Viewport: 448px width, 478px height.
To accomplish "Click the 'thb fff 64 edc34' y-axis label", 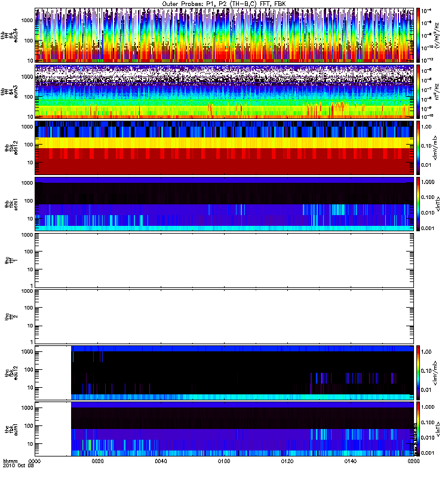I will [x=9, y=35].
